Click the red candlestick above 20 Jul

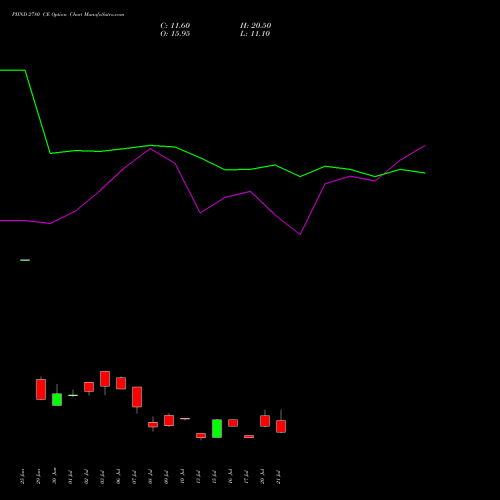(x=265, y=421)
